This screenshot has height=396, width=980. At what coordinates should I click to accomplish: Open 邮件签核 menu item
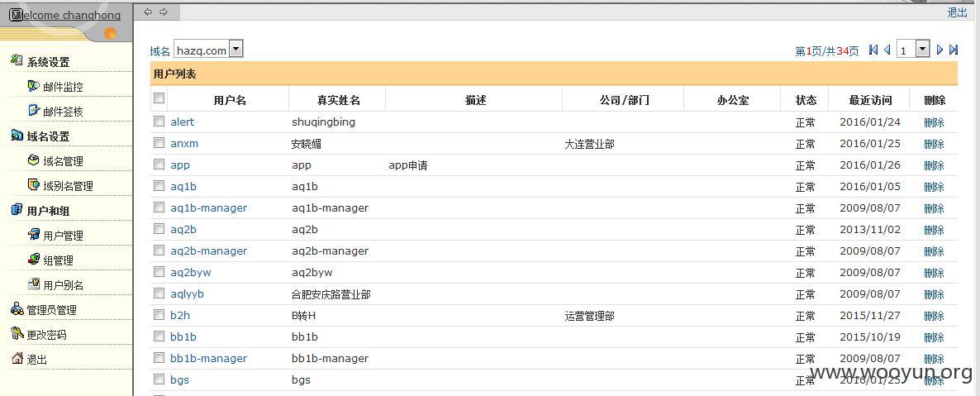pyautogui.click(x=63, y=112)
